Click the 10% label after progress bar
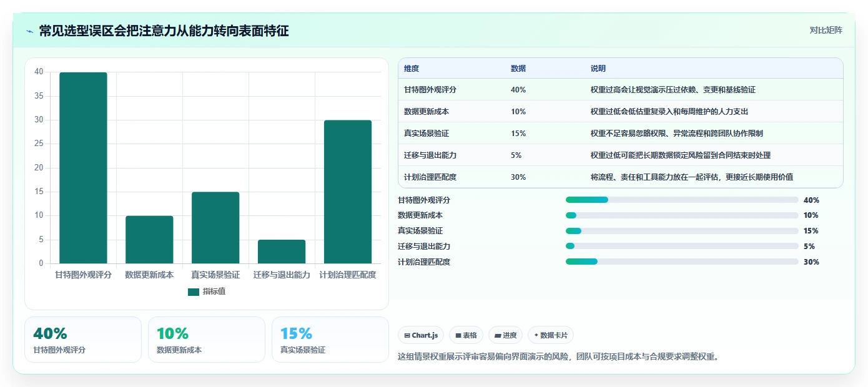 pos(811,215)
